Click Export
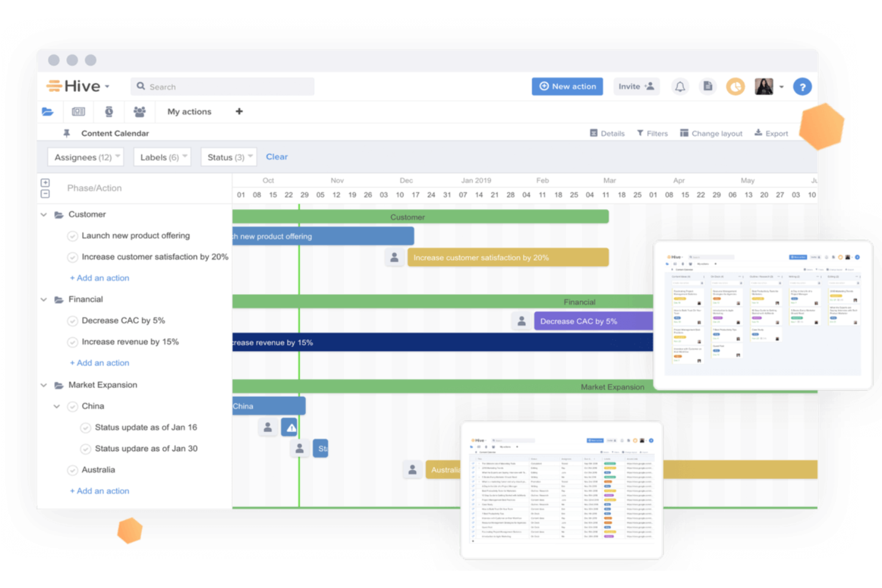Viewport: 882px width, 588px height. 771,133
